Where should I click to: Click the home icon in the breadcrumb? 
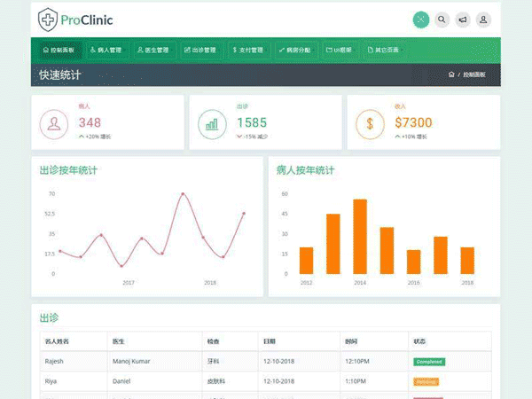tap(451, 75)
